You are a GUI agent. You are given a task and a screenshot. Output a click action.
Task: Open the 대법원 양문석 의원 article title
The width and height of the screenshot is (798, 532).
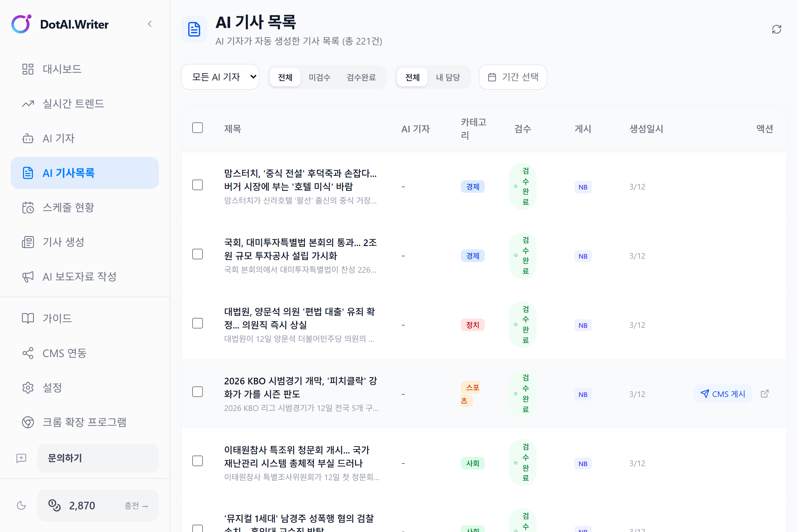[300, 318]
